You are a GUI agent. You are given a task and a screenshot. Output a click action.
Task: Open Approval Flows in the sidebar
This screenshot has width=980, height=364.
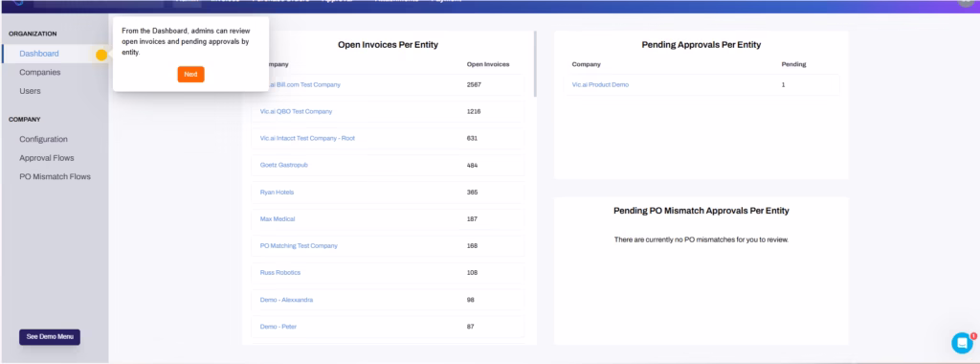point(46,158)
